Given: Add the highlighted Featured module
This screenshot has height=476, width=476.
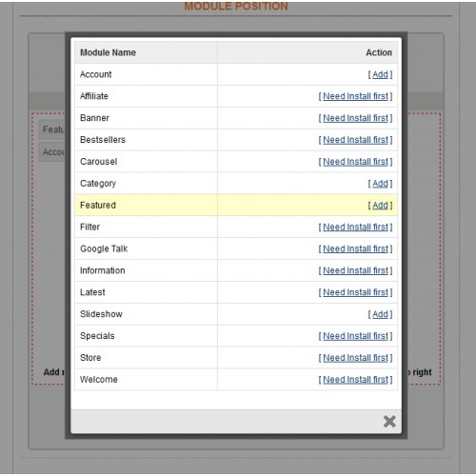Looking at the screenshot, I should [380, 206].
